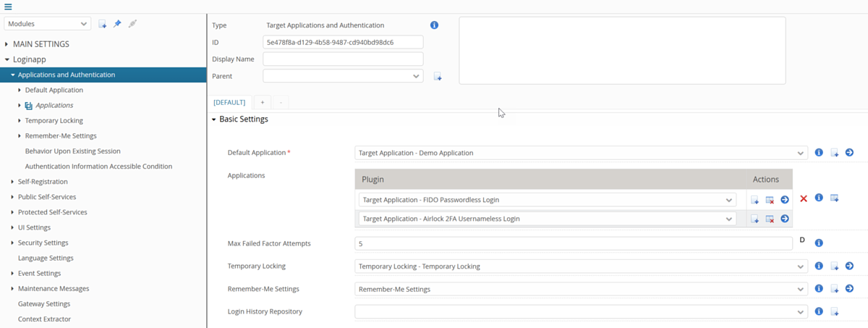Open the Remember-Me Settings dropdown
Image resolution: width=868 pixels, height=328 pixels.
581,289
